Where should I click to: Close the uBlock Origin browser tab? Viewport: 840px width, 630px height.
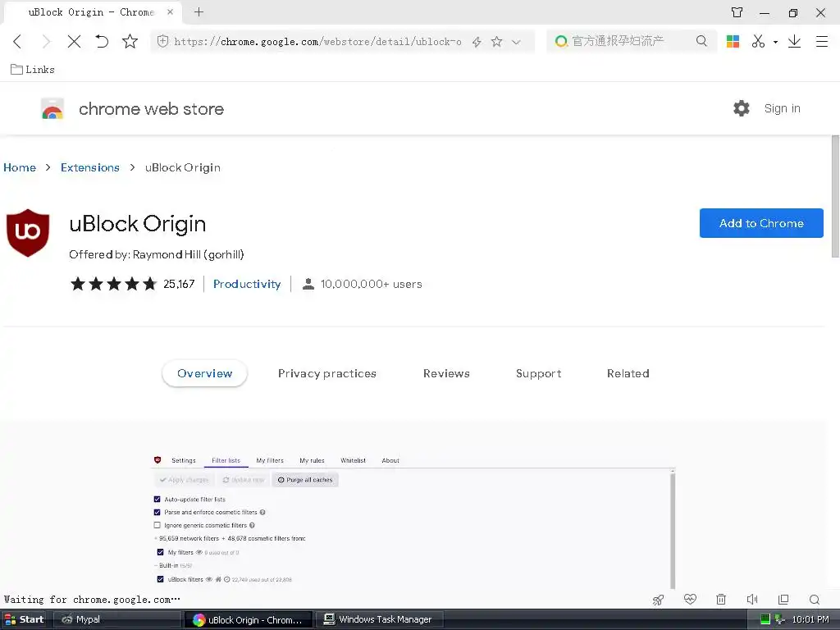click(170, 11)
